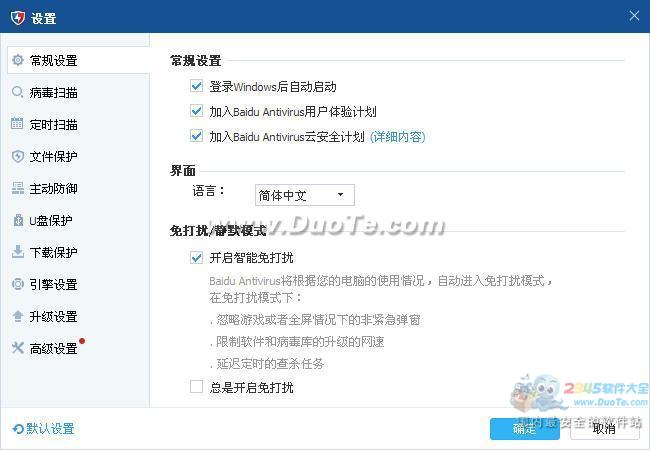Toggle the 云安全计划 checkbox

196,136
